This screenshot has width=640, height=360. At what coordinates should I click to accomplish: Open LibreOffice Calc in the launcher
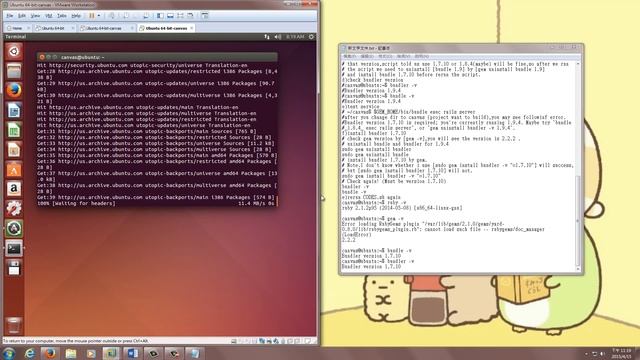pos(14,130)
